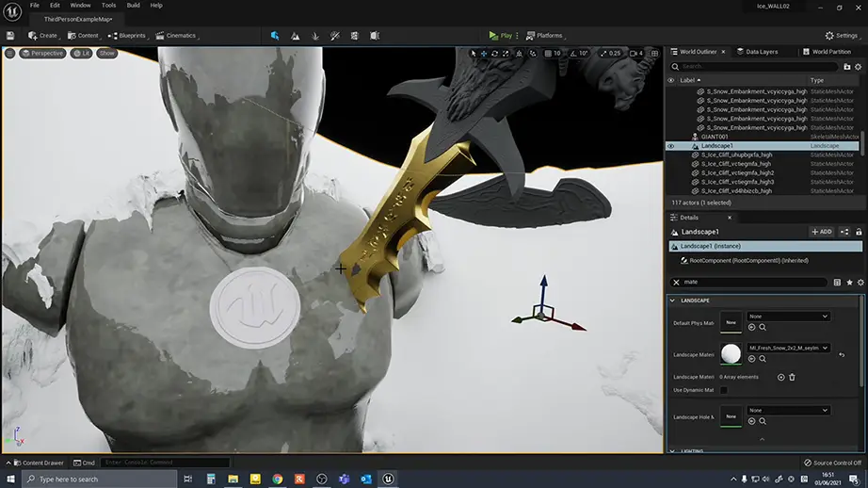Screen dimensions: 868x488
Task: Open the Build menu
Action: click(x=133, y=6)
